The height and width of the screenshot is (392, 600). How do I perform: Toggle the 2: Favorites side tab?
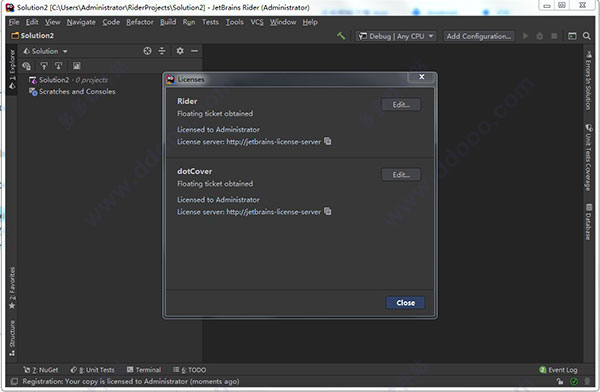tap(12, 288)
